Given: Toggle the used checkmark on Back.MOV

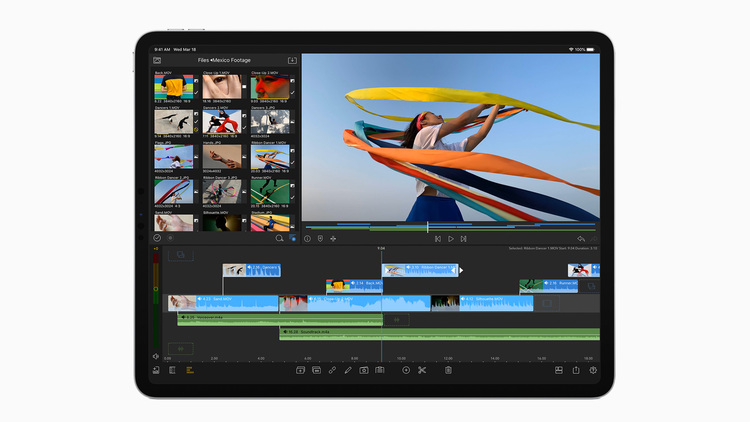Looking at the screenshot, I should coord(196,93).
